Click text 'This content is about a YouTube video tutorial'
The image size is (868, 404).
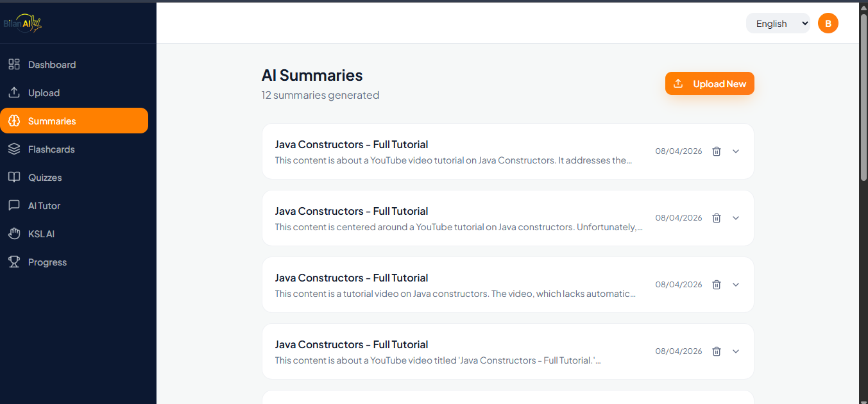tap(375, 160)
